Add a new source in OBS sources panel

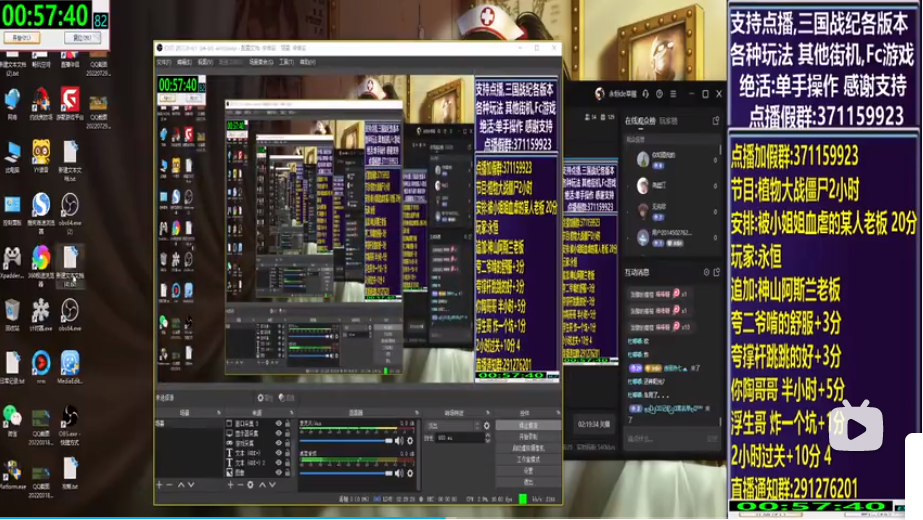coord(230,485)
